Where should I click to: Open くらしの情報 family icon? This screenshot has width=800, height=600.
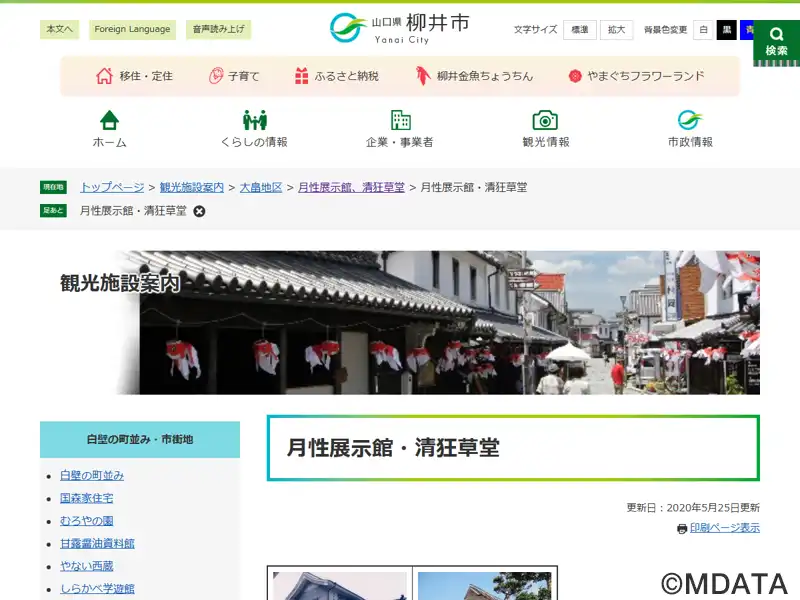pos(254,120)
